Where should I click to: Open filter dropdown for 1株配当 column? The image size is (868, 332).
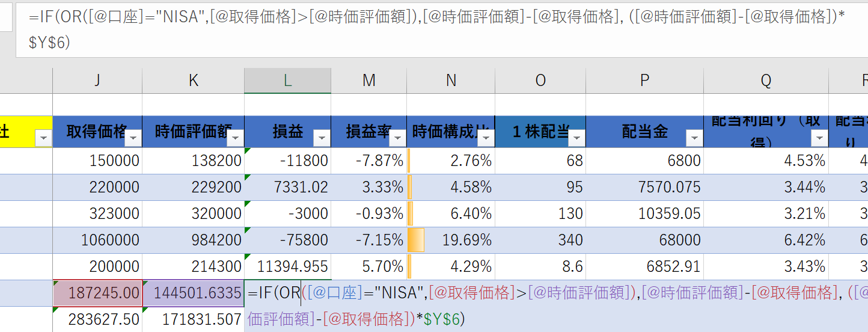[576, 138]
